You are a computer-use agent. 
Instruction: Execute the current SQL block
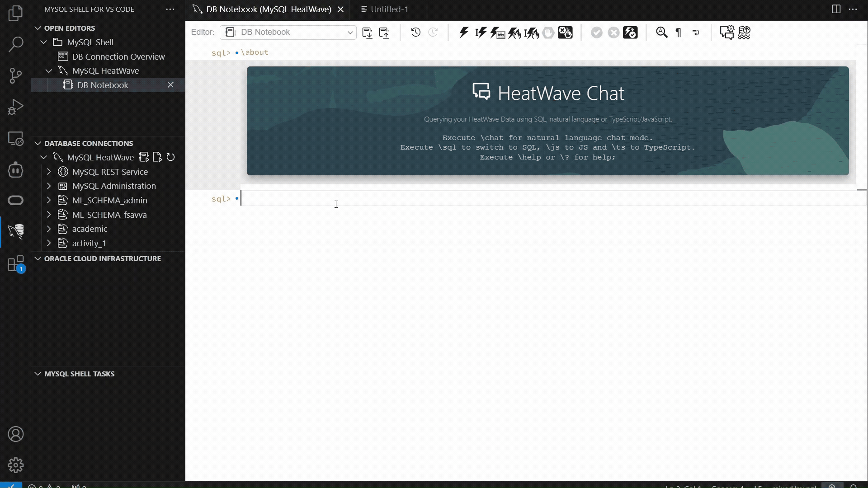tap(464, 33)
